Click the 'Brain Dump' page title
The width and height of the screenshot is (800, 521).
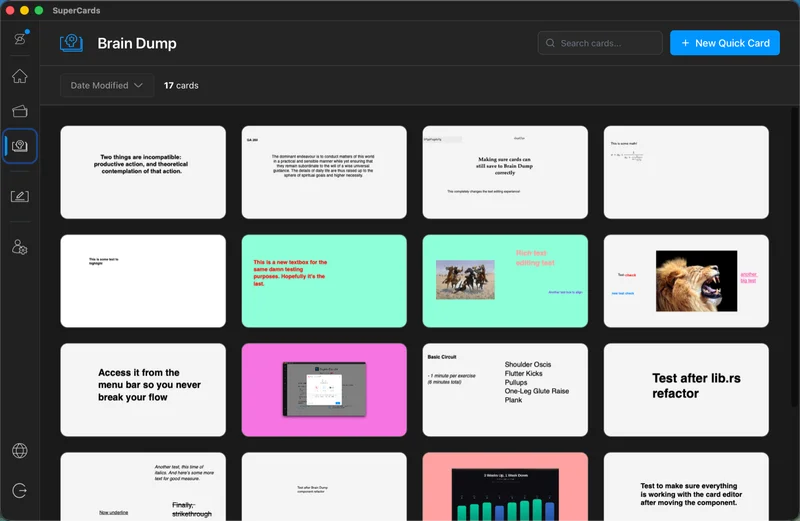click(x=137, y=43)
